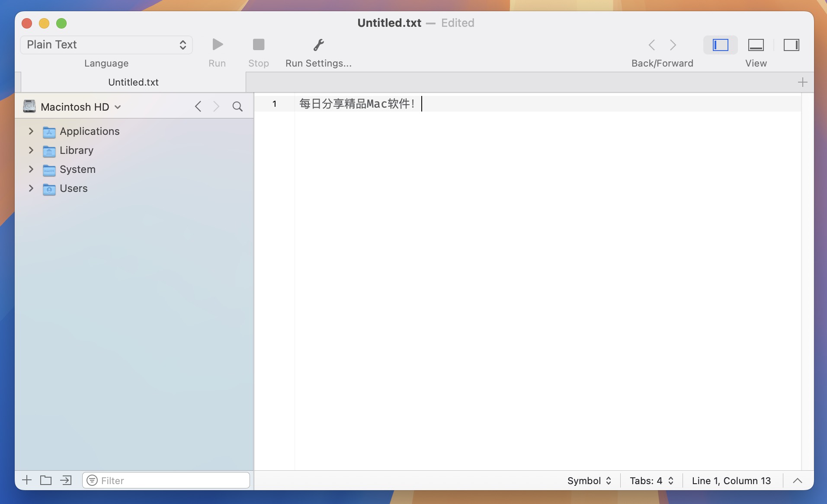Click the Run play icon
Image resolution: width=827 pixels, height=504 pixels.
218,45
